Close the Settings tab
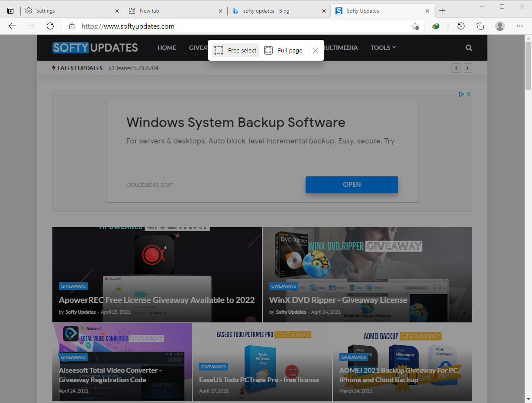 [117, 11]
